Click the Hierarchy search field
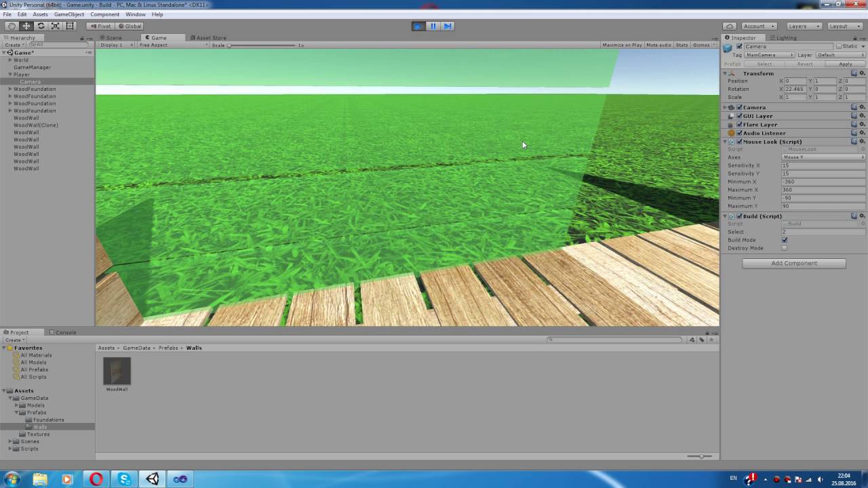The height and width of the screenshot is (488, 868). (x=58, y=45)
